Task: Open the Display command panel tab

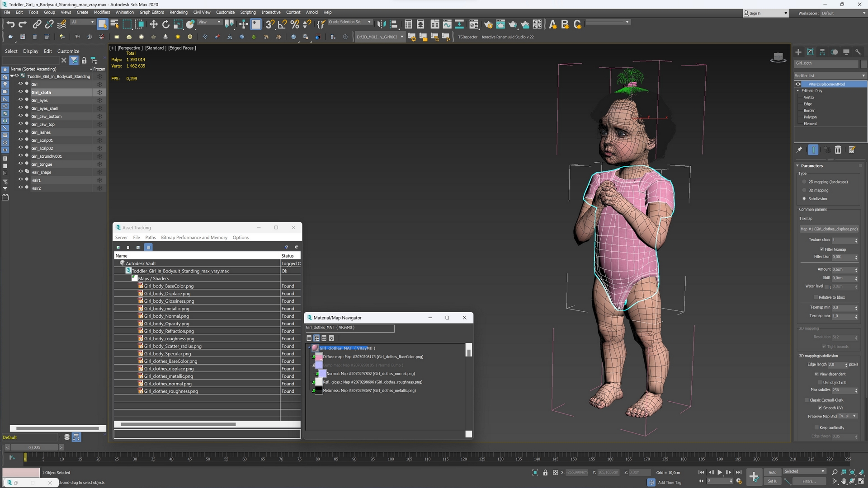Action: tap(846, 52)
